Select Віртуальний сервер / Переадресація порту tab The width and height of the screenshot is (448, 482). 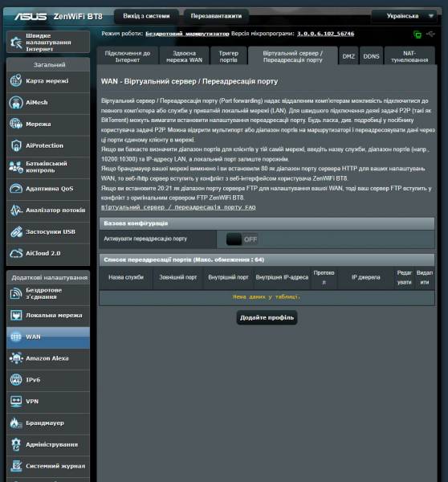click(x=293, y=56)
